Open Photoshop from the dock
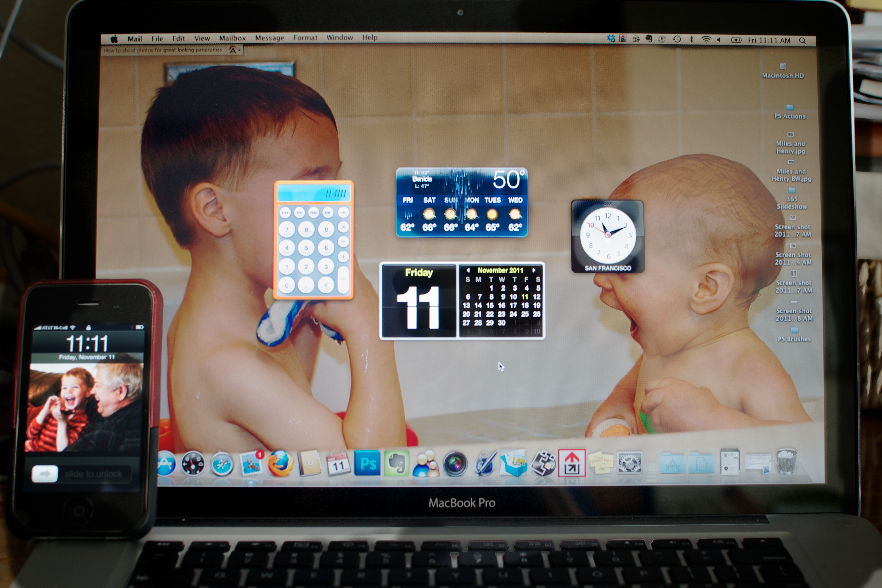The image size is (882, 588). click(367, 464)
